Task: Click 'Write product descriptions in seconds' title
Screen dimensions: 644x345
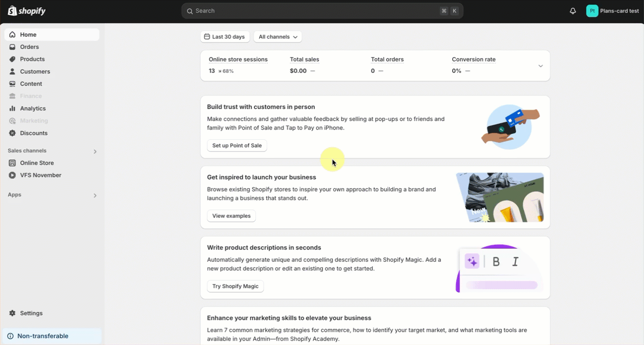Action: click(264, 248)
